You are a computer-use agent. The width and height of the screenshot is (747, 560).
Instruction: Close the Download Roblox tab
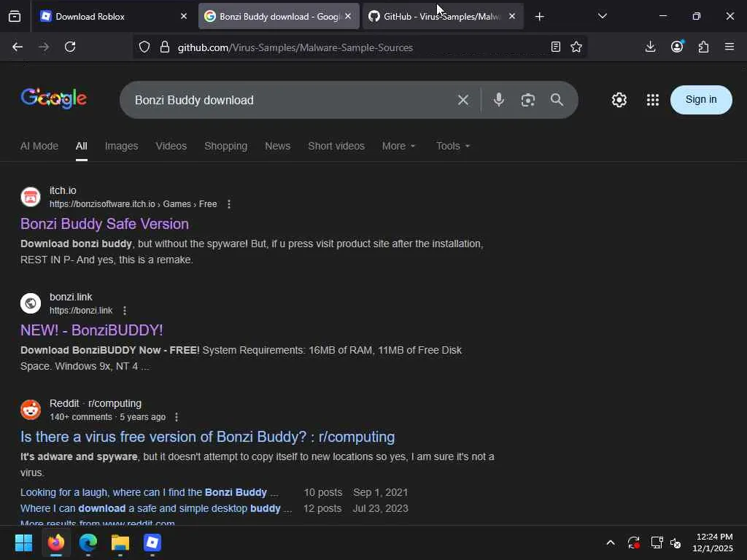point(184,16)
